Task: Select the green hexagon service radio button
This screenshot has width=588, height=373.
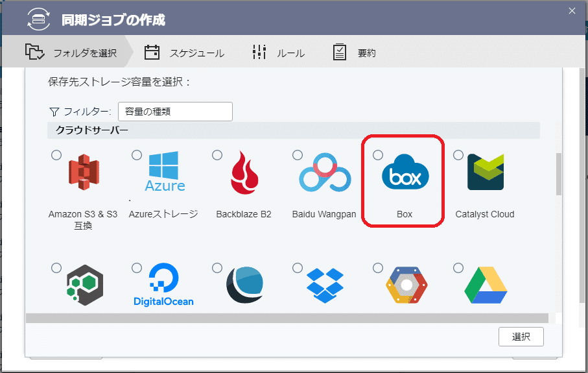Action: (56, 268)
